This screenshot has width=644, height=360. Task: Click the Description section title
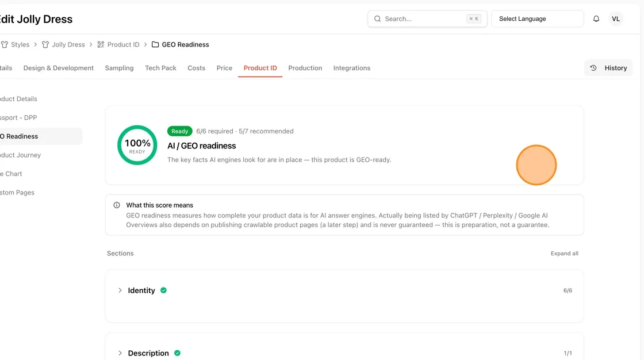(x=148, y=353)
